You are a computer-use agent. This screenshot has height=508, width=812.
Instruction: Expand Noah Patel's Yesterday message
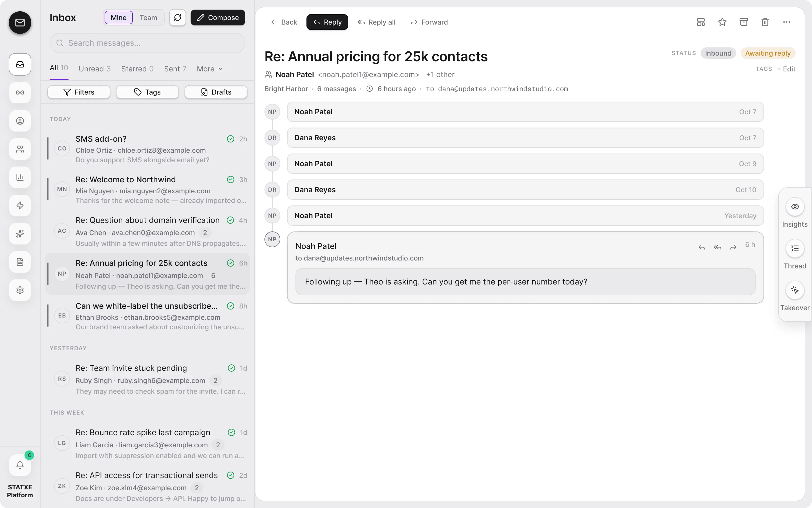click(525, 216)
